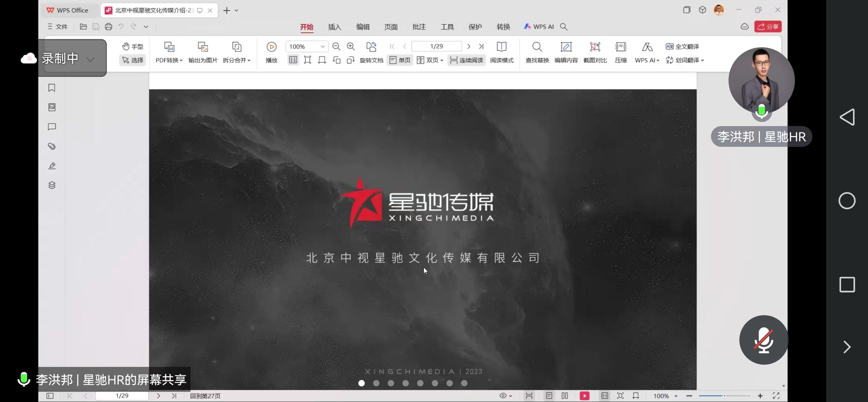The width and height of the screenshot is (868, 402).
Task: Click 回到第27页 return link
Action: click(205, 396)
